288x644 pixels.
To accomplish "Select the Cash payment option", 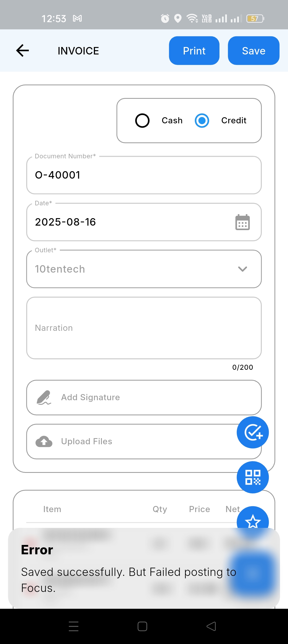I will coord(142,121).
